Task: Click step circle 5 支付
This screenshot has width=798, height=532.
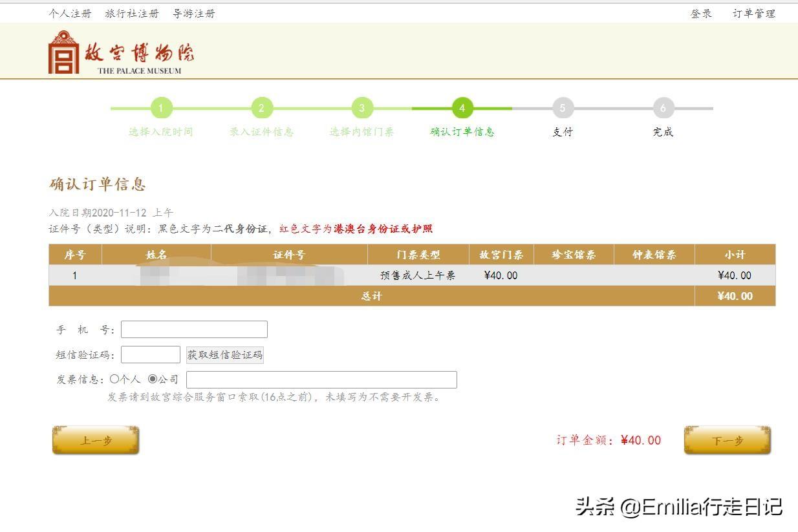Action: click(562, 108)
